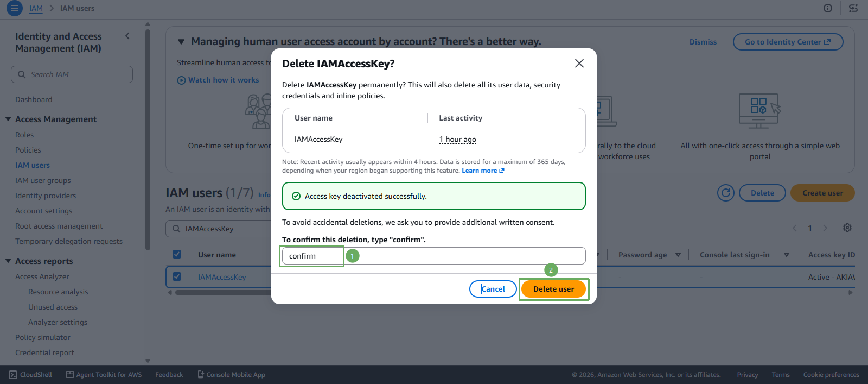Click the Learn more external link
Image resolution: width=868 pixels, height=384 pixels.
[x=483, y=171]
